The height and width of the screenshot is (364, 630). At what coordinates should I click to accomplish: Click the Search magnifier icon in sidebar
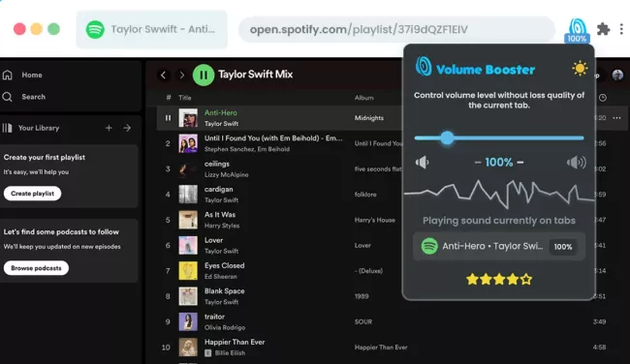click(x=7, y=97)
